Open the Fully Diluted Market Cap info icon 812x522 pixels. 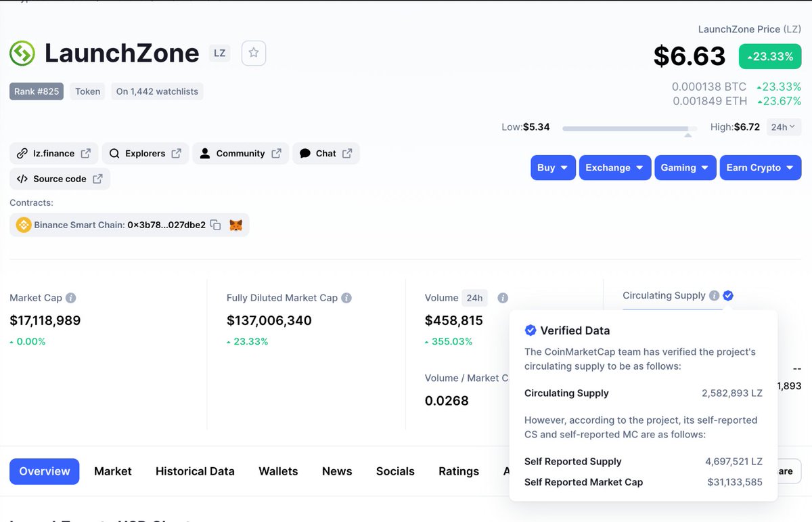[346, 298]
